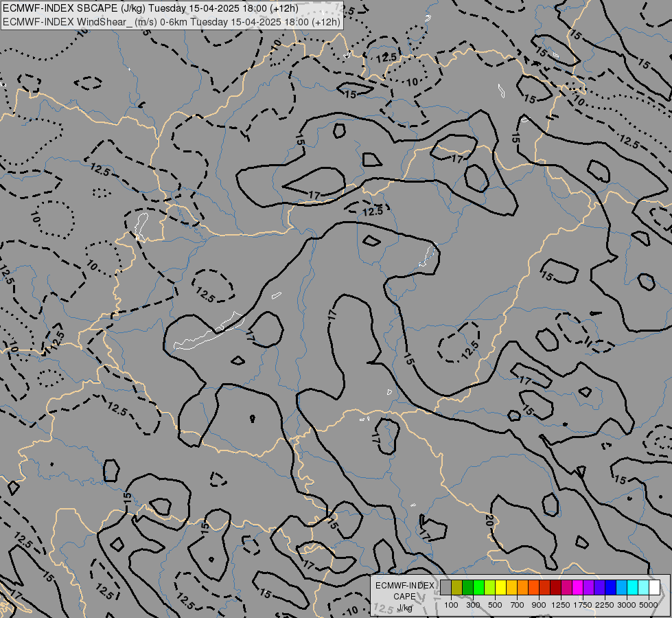This screenshot has width=672, height=618.
Task: Click the white swatch at legend end
Action: pyautogui.click(x=654, y=588)
